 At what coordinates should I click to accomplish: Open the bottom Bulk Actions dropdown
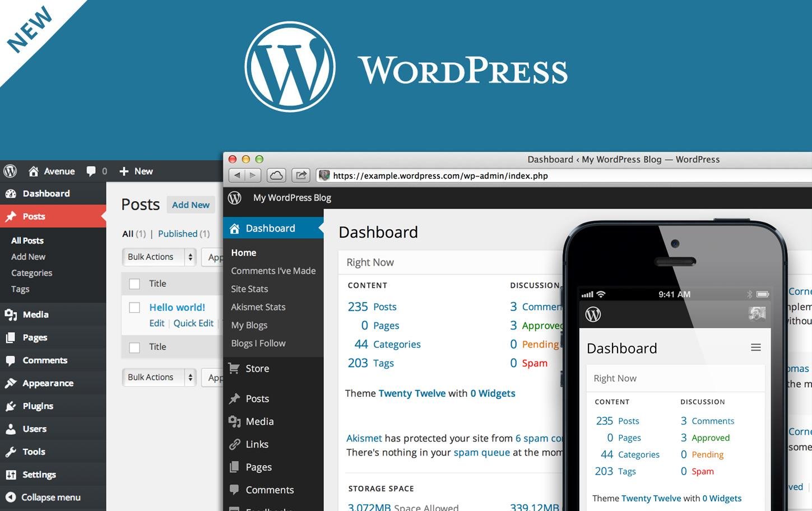[159, 377]
